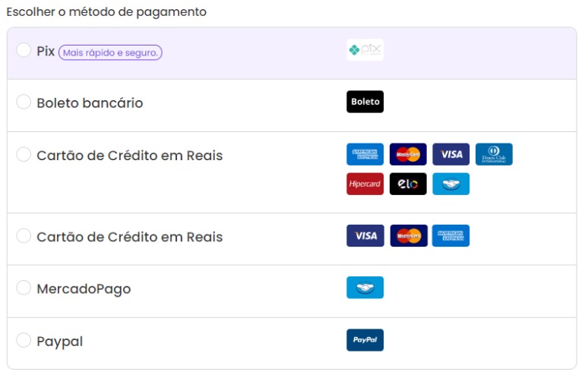Choose the MercadoPago radio option
The image size is (588, 378).
pos(24,288)
